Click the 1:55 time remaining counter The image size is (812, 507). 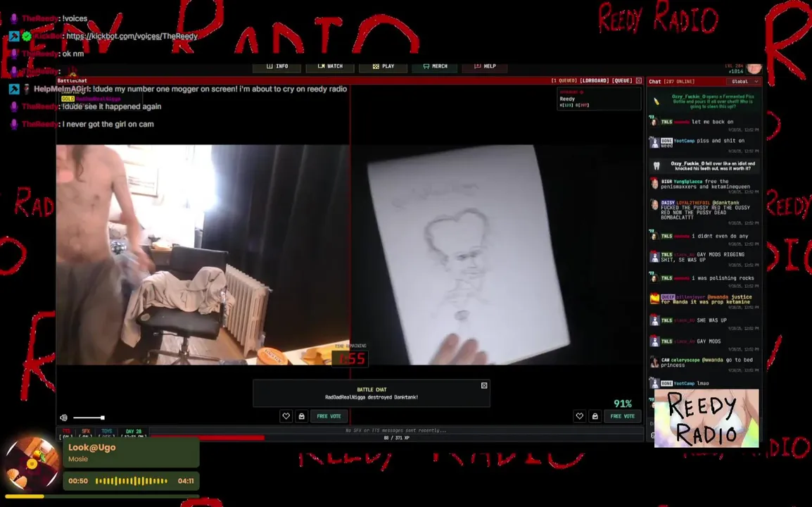[351, 358]
